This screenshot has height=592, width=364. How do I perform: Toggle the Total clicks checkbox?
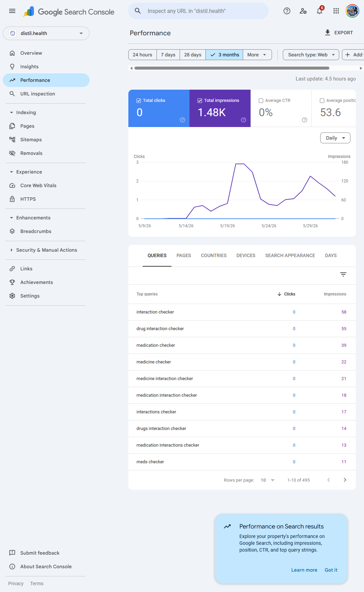coord(139,101)
